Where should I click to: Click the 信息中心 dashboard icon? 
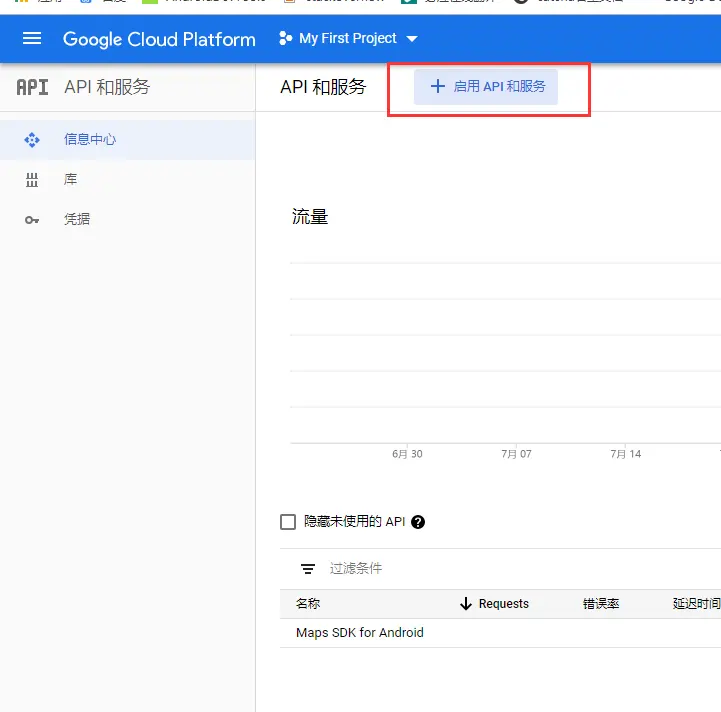pos(32,140)
